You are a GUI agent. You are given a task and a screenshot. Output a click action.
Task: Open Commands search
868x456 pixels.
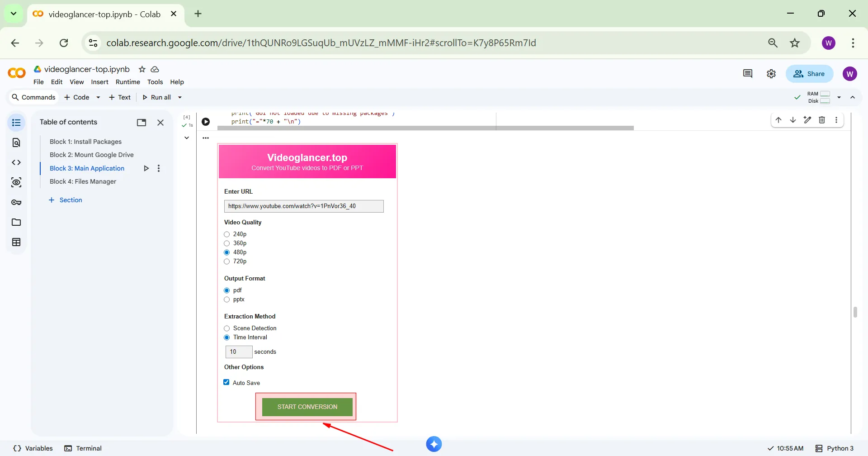coord(33,97)
